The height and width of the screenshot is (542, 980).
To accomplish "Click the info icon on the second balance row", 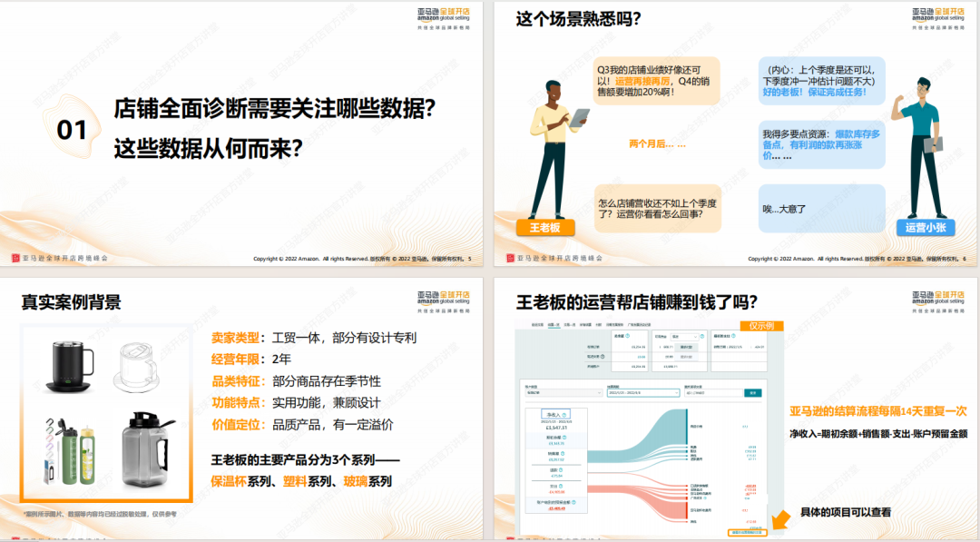I will tap(603, 356).
